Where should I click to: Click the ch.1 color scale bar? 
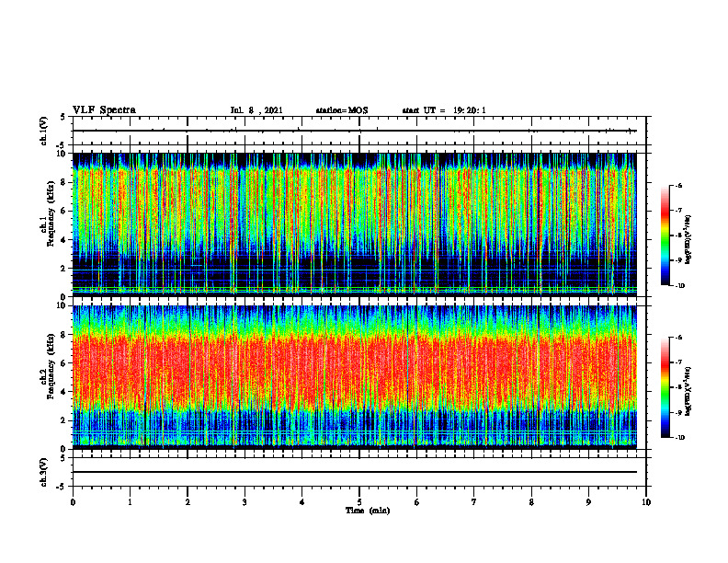665,236
